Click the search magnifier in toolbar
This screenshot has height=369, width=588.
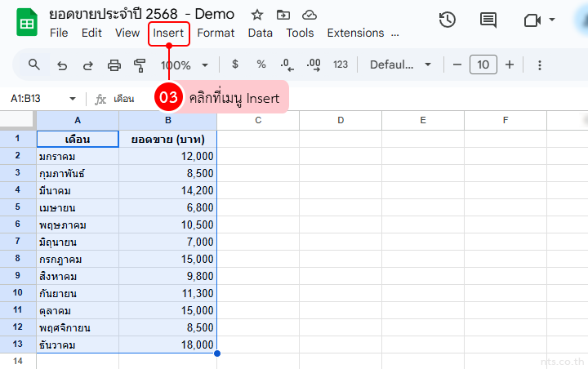[x=34, y=64]
